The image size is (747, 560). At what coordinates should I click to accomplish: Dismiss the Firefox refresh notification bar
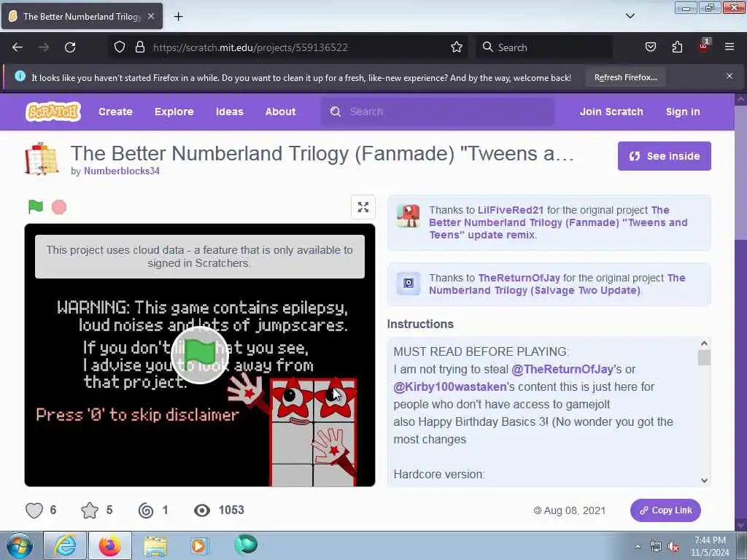(729, 76)
